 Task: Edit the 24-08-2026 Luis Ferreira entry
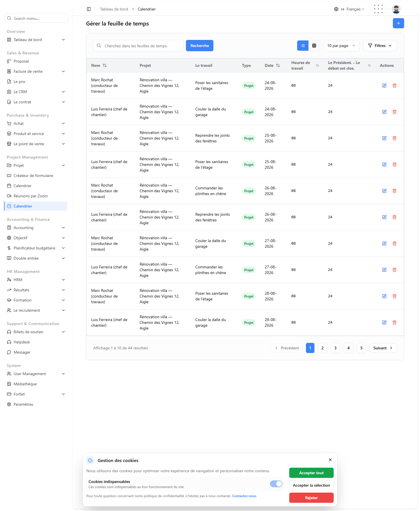[x=384, y=112]
